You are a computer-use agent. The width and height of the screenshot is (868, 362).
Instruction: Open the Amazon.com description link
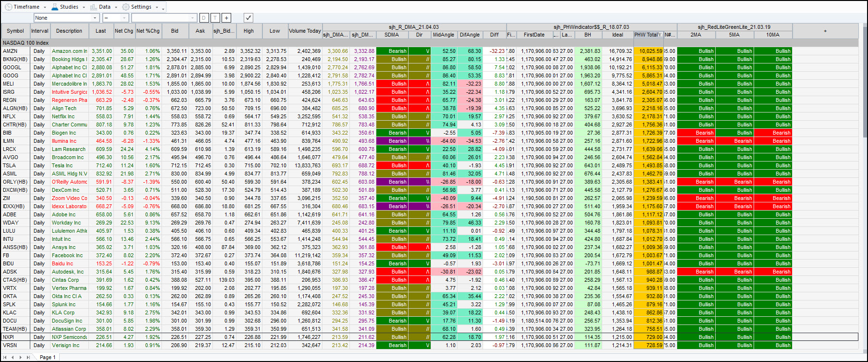click(x=70, y=51)
